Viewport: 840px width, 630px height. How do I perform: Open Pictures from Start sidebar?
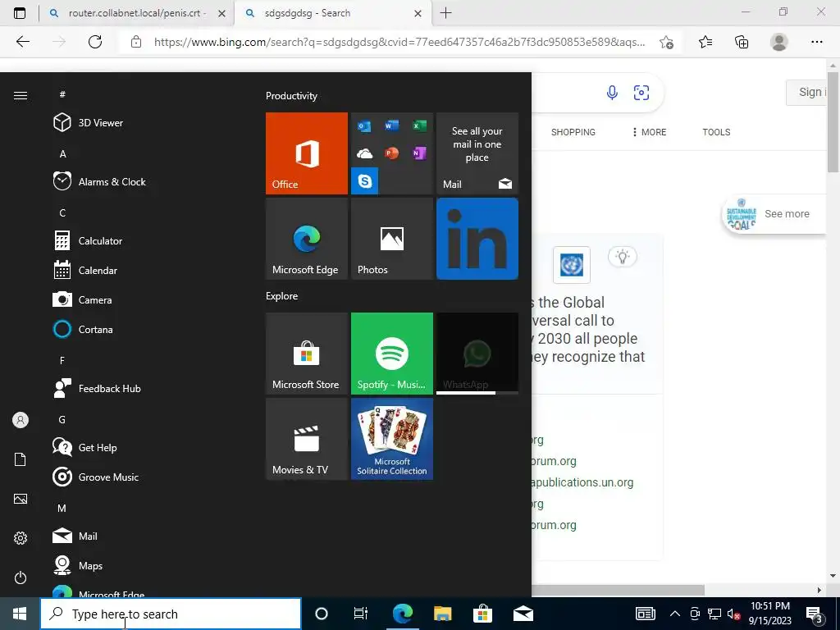[21, 499]
